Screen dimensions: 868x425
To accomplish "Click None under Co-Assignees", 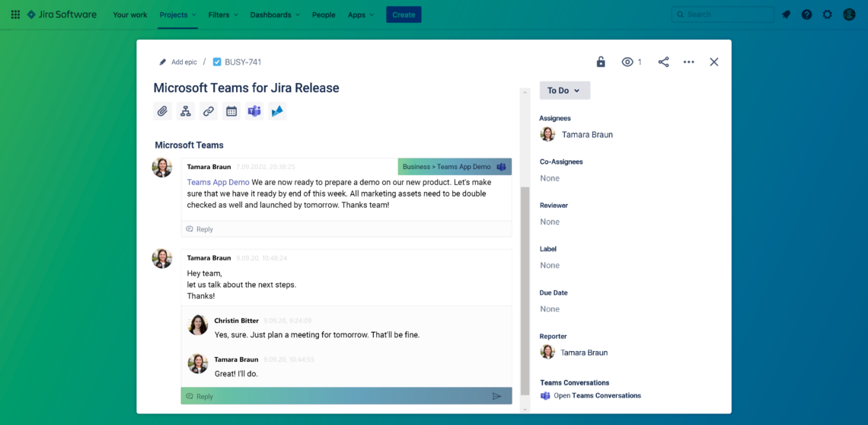I will tap(550, 178).
